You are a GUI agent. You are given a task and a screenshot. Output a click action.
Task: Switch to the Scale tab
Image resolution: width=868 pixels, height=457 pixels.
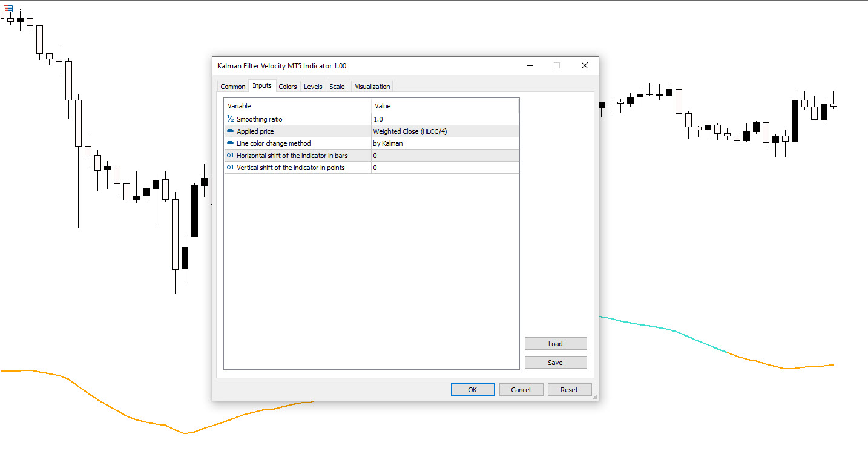click(x=337, y=87)
